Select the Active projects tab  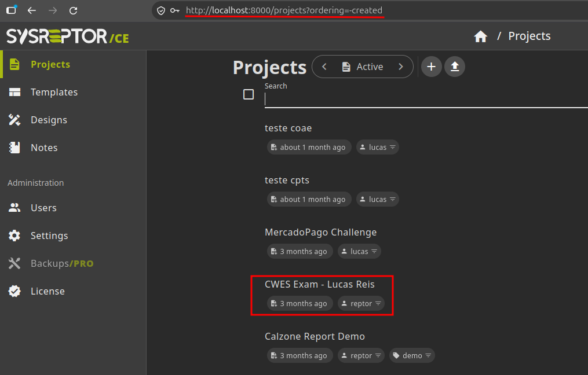[x=362, y=67]
